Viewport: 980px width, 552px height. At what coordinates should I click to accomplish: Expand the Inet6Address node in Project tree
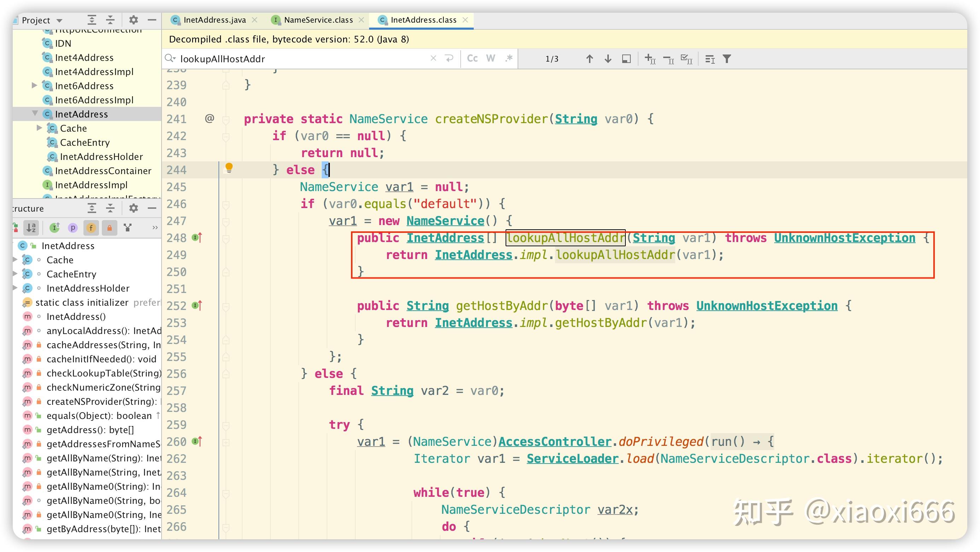[34, 85]
